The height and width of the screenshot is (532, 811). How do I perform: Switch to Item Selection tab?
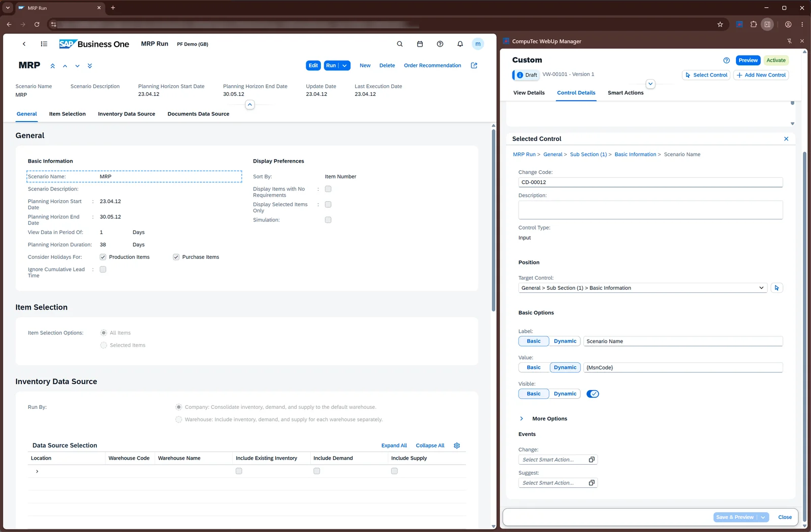67,114
